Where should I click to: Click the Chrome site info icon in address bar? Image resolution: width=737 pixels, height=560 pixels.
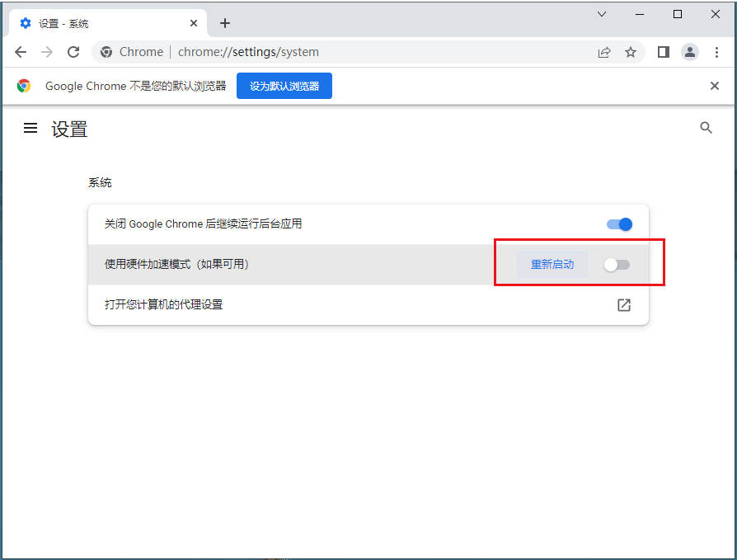106,52
